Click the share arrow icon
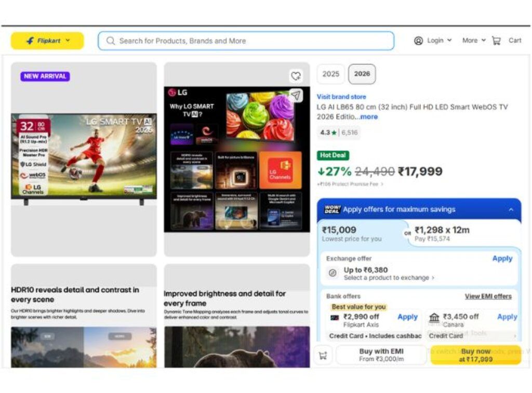Screen dimensions: 532x393 (x=296, y=95)
